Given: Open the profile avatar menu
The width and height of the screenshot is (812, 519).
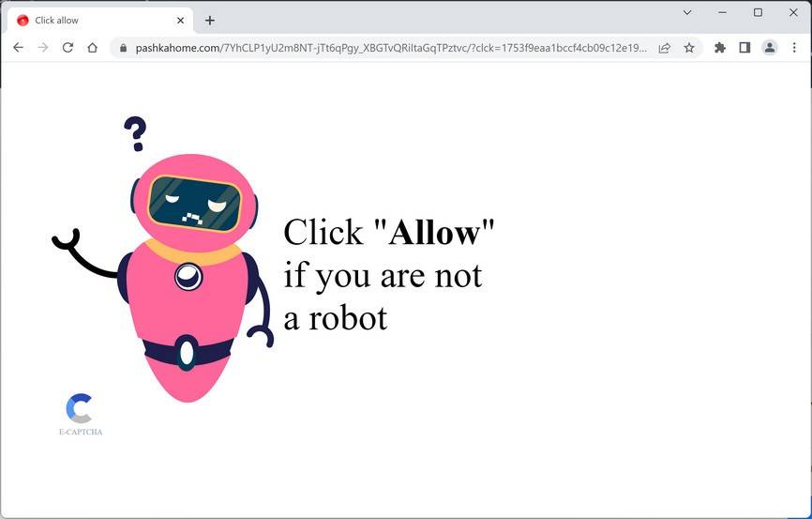Looking at the screenshot, I should pos(770,48).
